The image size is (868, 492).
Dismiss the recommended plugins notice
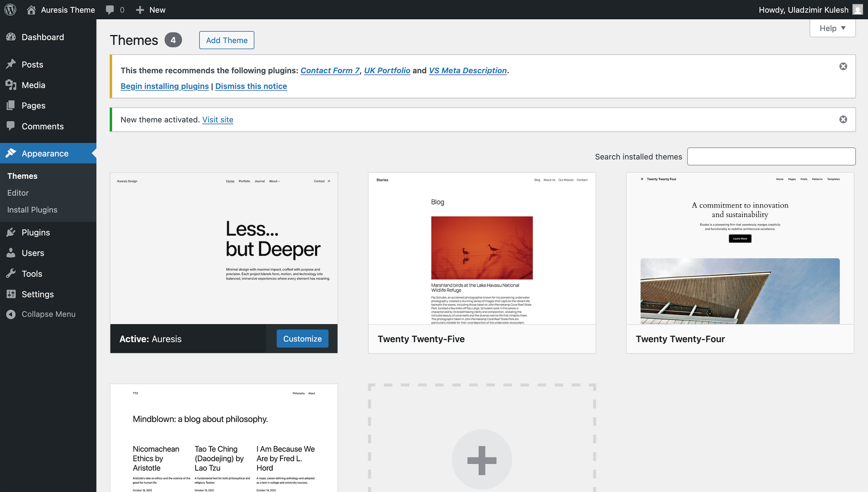tap(843, 66)
